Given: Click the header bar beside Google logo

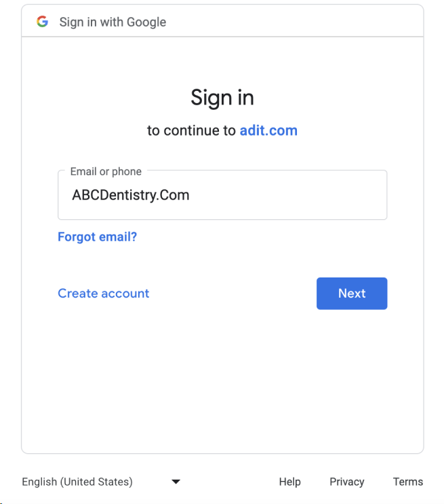Looking at the screenshot, I should (x=289, y=21).
